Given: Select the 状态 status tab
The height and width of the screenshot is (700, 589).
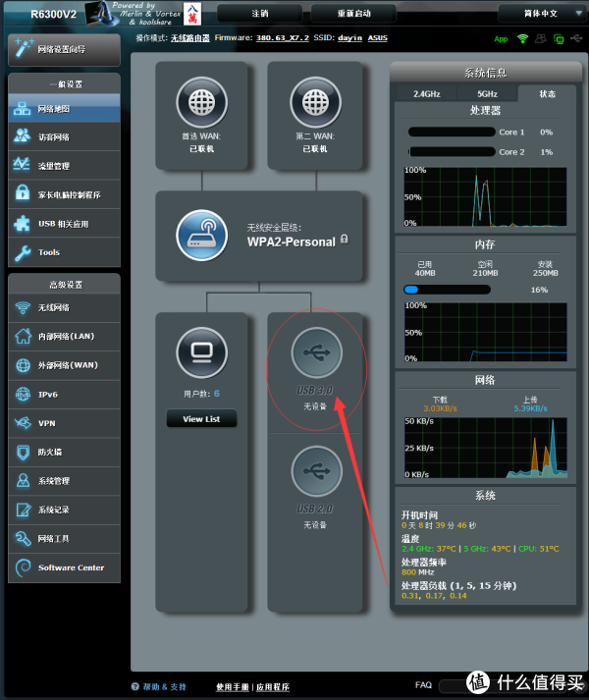Looking at the screenshot, I should [546, 94].
